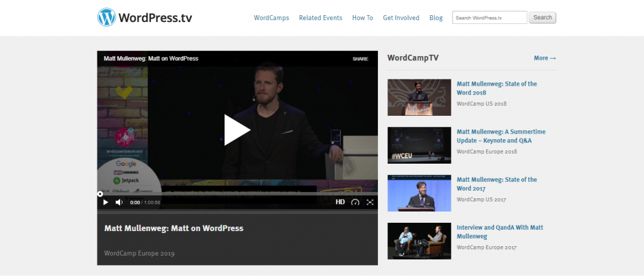Open Interview and QandA With Matt Mullenweg link
Image resolution: width=644 pixels, height=277 pixels.
[500, 232]
